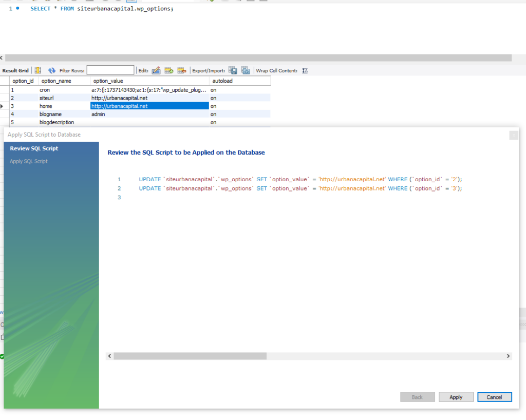Click the result grid form-view icon

click(x=37, y=70)
